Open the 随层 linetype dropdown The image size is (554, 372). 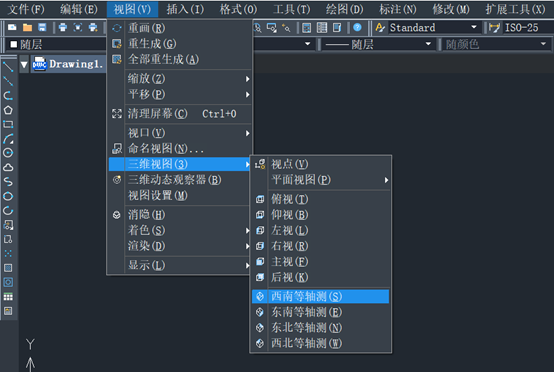point(428,44)
